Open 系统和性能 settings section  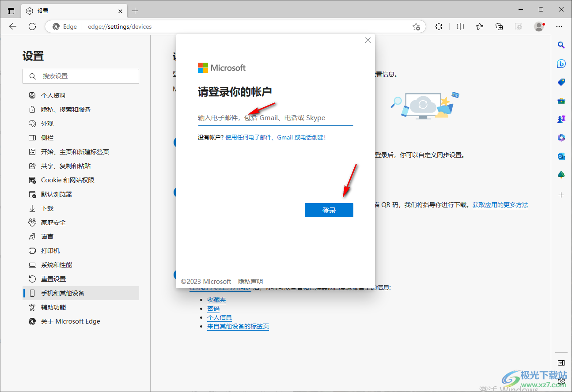click(81, 265)
